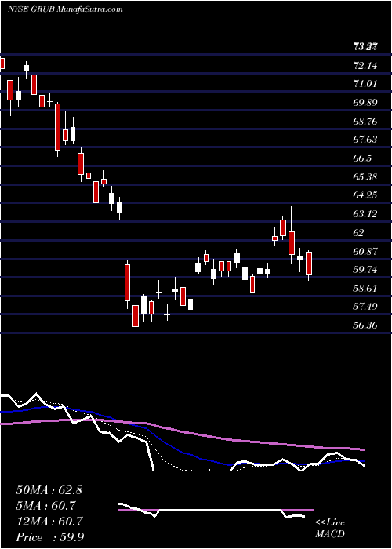Click the 5MA : 60.7 readout

tap(46, 506)
